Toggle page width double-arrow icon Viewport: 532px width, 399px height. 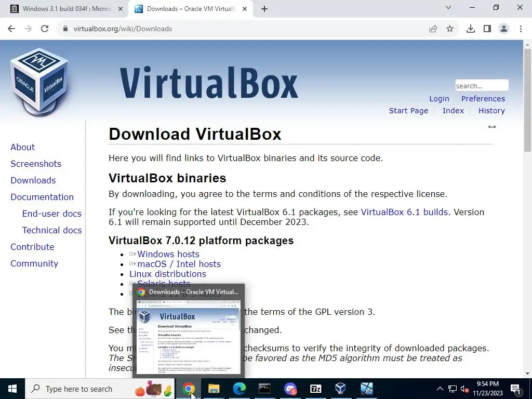coord(492,127)
